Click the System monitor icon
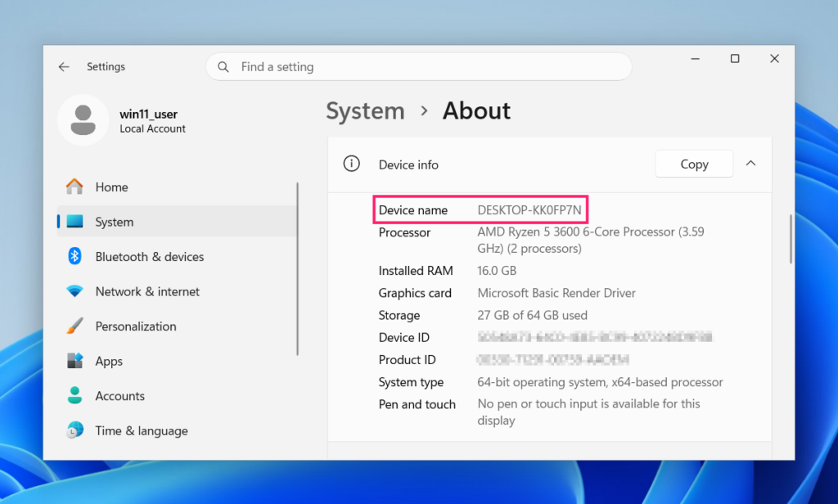The width and height of the screenshot is (838, 504). (74, 221)
